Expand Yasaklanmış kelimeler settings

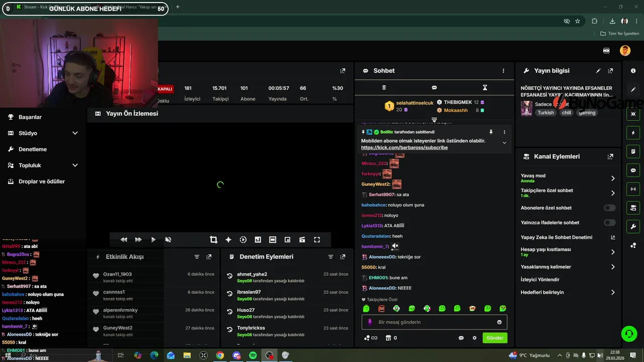[613, 267]
